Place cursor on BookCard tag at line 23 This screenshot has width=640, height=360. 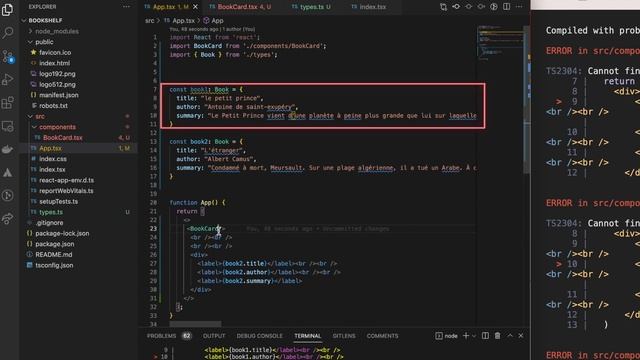(205, 229)
